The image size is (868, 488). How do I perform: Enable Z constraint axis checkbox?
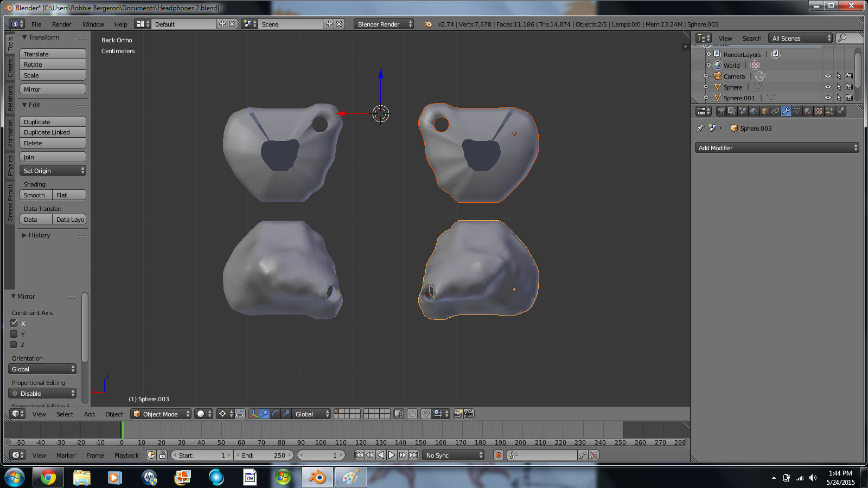point(14,344)
